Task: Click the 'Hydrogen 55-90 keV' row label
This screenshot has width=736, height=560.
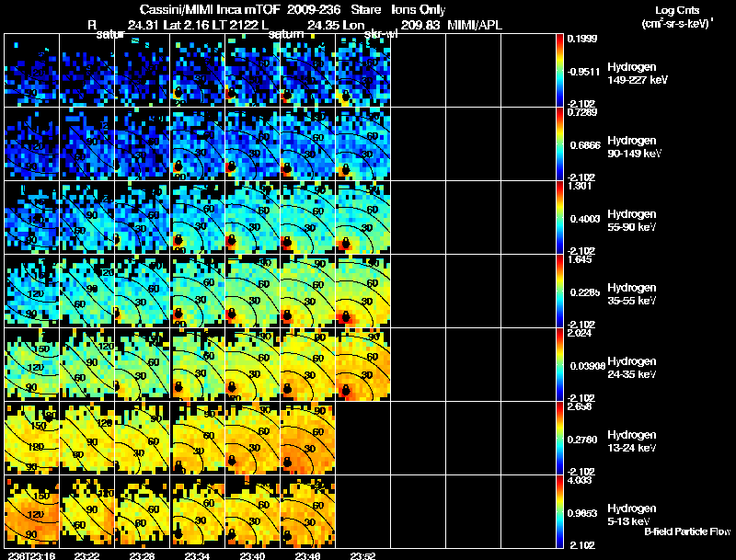Action: [632, 221]
